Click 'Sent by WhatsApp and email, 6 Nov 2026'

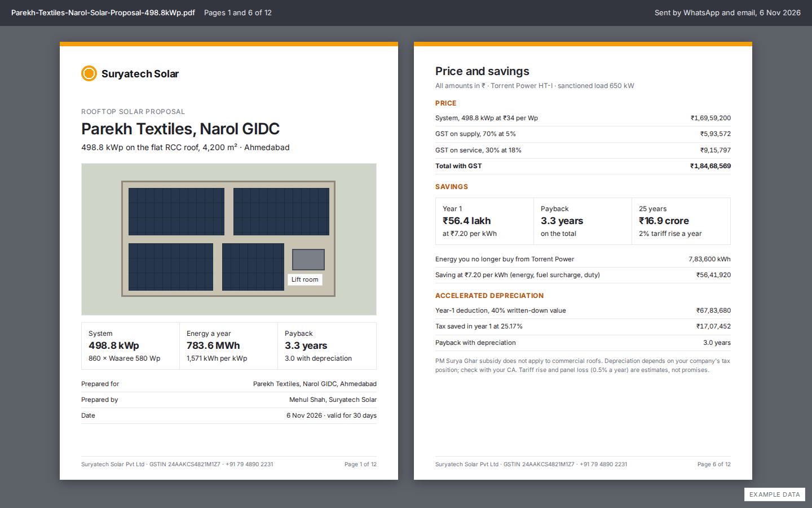(x=727, y=12)
